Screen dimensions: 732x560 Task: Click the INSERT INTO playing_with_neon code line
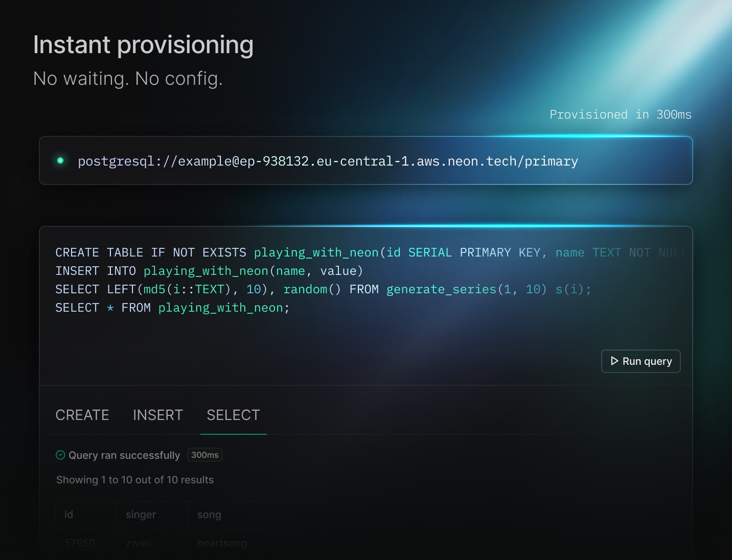209,271
